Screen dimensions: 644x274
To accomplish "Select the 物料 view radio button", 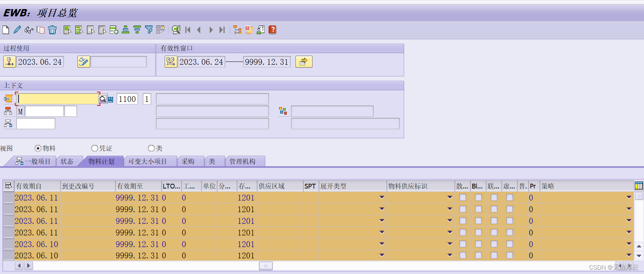I will [38, 148].
